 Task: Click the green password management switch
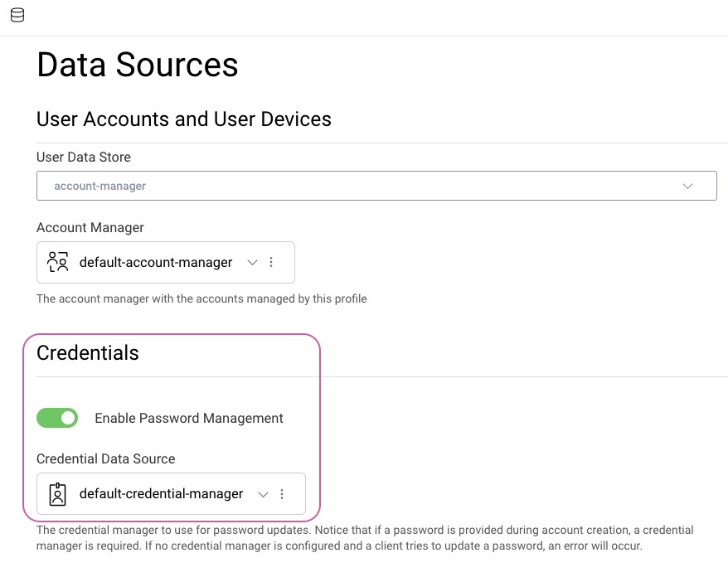pyautogui.click(x=57, y=418)
